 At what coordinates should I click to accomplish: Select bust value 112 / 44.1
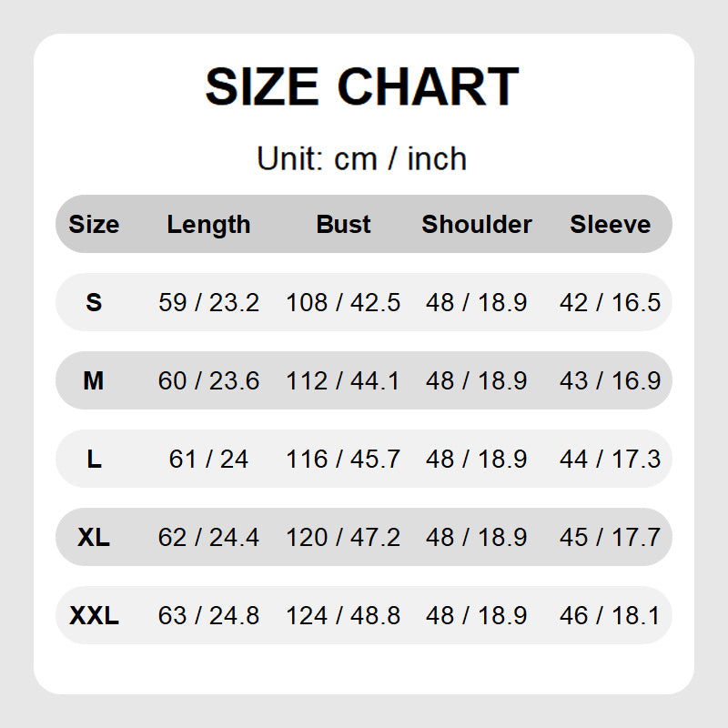coord(343,381)
